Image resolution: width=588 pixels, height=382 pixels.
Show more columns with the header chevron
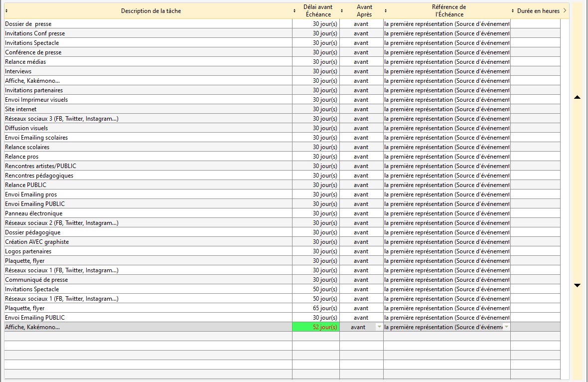click(565, 10)
